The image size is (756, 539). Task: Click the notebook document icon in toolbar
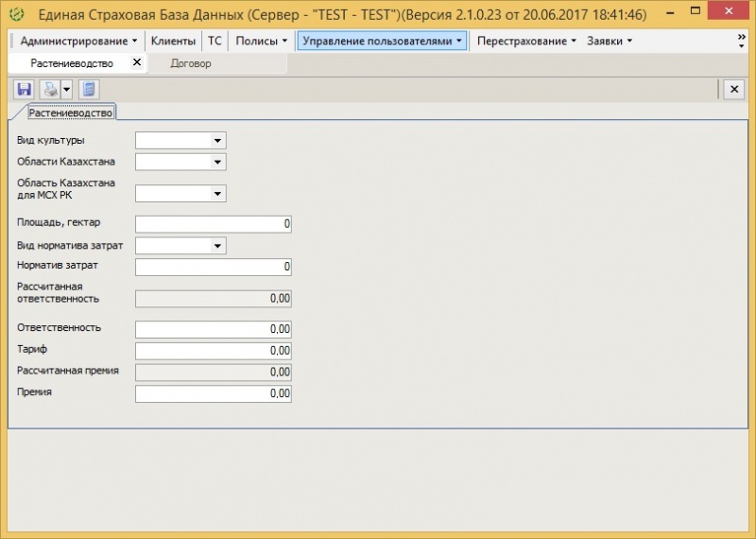[89, 90]
